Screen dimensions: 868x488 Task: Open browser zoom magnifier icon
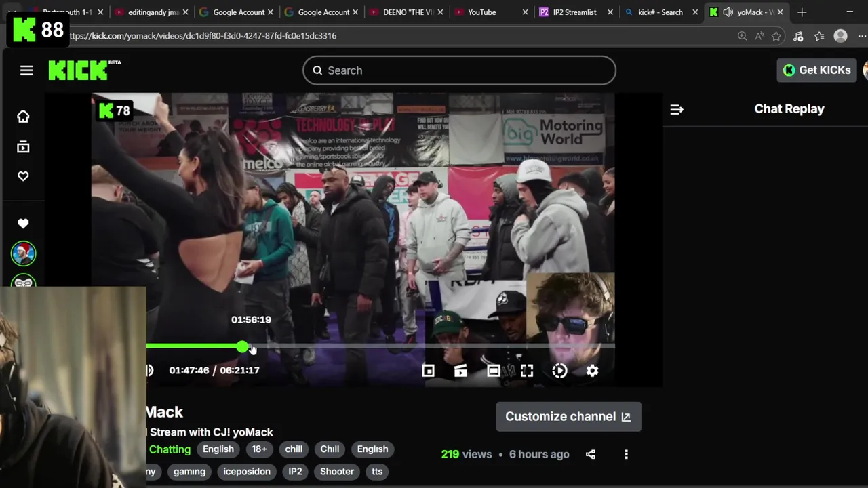[x=742, y=36]
